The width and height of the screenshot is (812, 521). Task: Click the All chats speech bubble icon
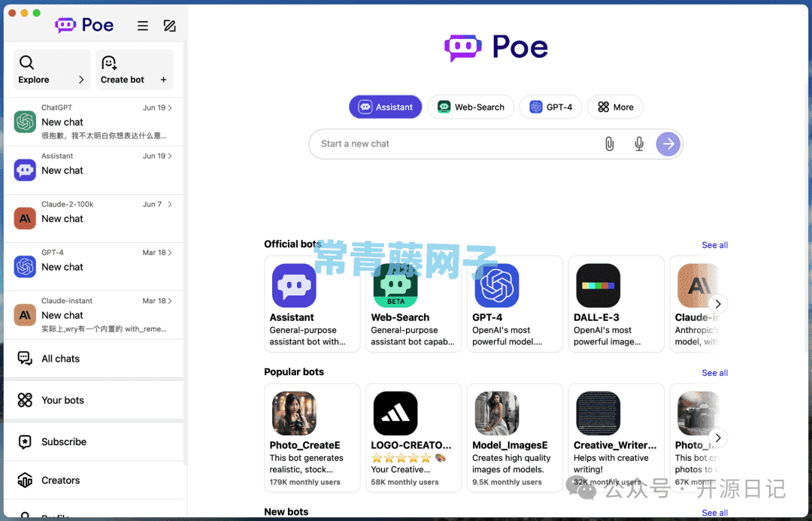[25, 359]
